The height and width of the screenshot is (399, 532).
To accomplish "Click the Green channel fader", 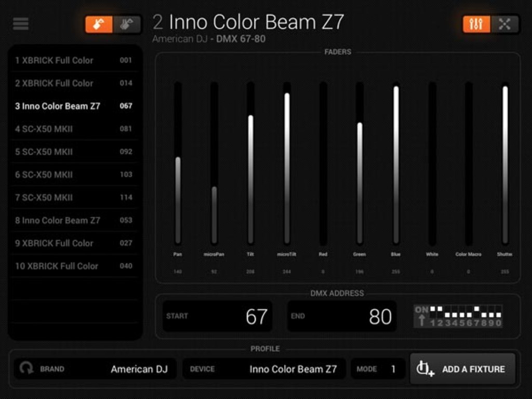I will [360, 183].
